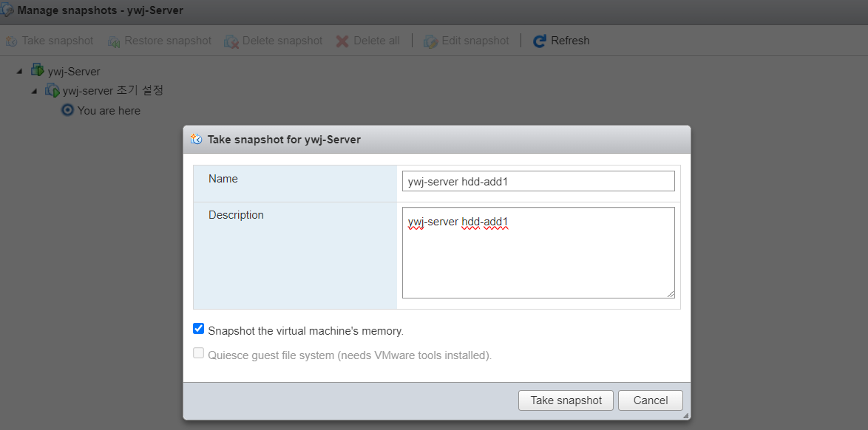Click the Take snapshot dialog title icon
Viewport: 868px width, 430px height.
pyautogui.click(x=197, y=139)
